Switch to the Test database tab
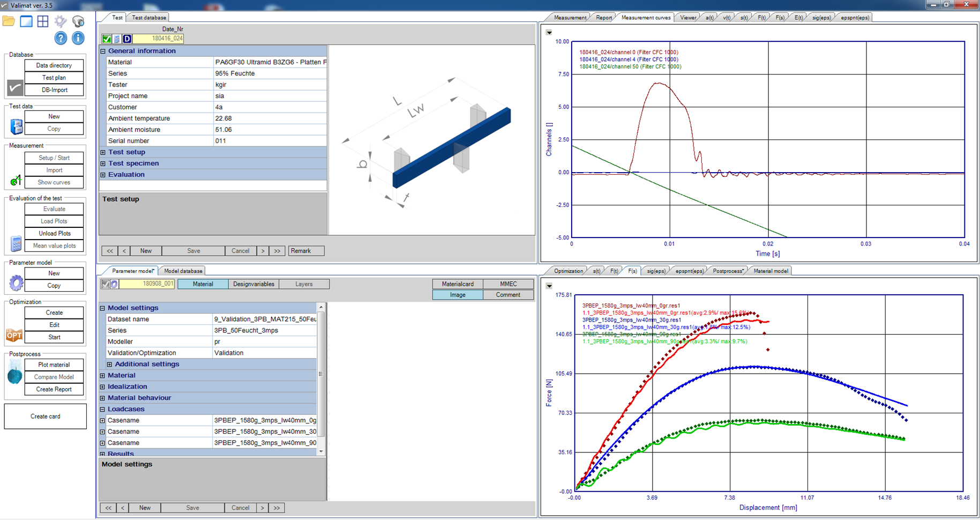 click(149, 18)
